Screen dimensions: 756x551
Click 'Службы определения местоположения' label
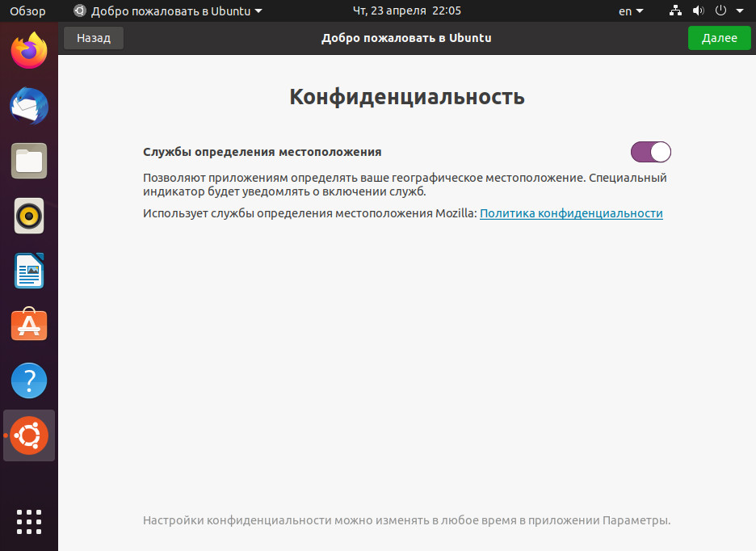262,152
